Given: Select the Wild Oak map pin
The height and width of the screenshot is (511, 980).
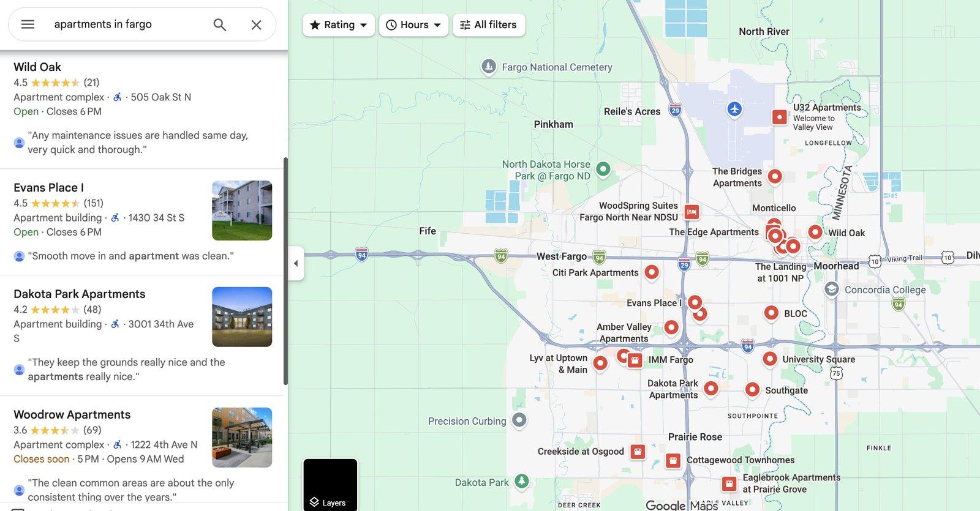Looking at the screenshot, I should [x=815, y=232].
